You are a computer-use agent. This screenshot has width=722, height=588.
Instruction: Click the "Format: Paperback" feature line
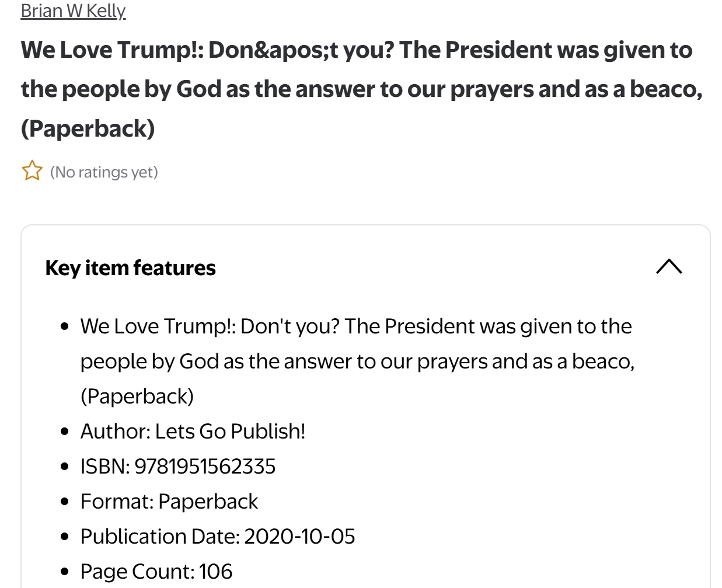click(169, 502)
